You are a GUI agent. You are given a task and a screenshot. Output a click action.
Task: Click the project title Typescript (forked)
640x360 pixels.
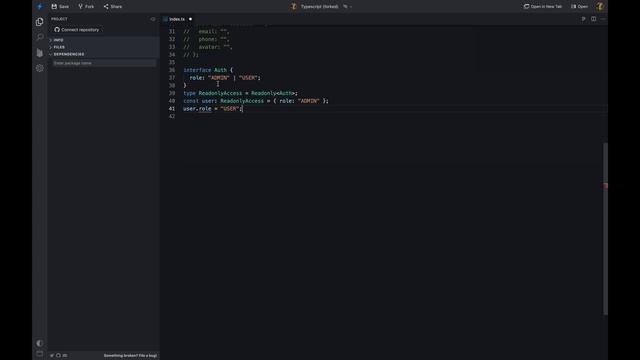[x=319, y=7]
